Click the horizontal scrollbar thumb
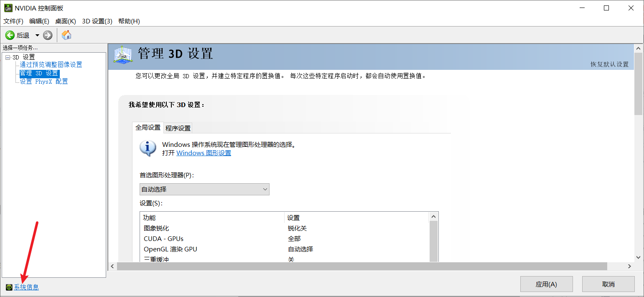 [362, 266]
